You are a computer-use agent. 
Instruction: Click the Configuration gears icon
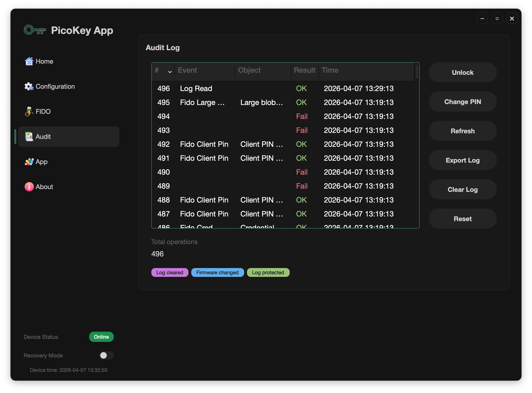click(x=29, y=86)
